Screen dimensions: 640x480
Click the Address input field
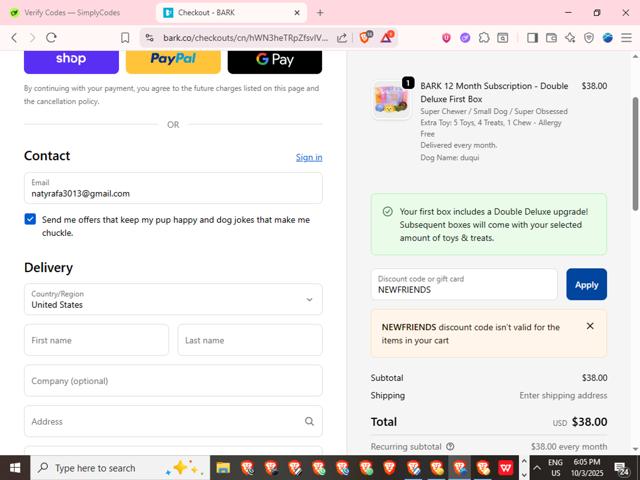173,421
